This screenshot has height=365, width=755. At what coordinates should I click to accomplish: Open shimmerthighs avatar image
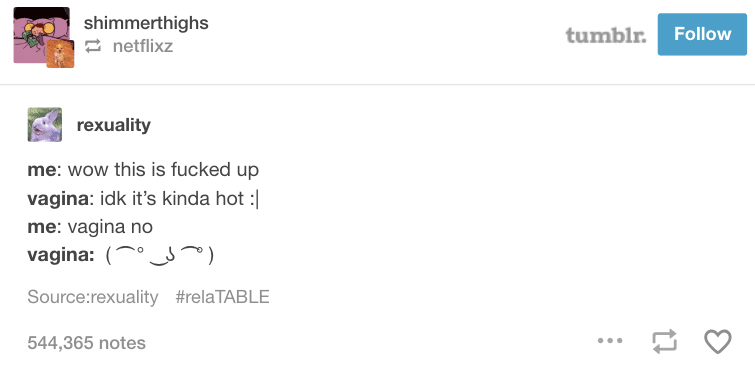tap(41, 35)
